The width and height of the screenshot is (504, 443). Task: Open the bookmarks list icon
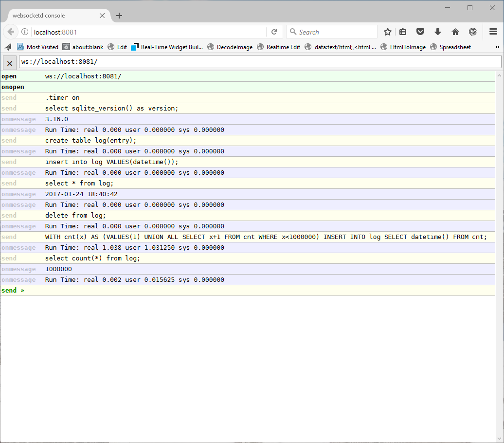coord(403,32)
